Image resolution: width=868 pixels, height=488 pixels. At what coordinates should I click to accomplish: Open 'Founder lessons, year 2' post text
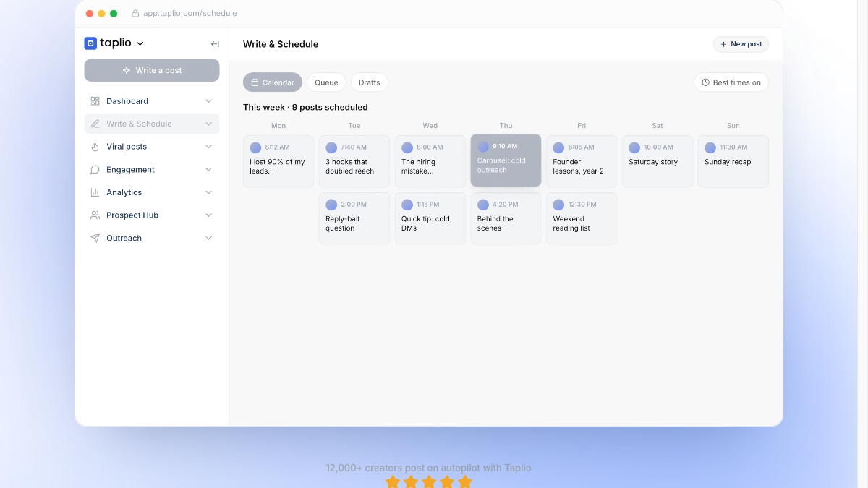pos(578,167)
